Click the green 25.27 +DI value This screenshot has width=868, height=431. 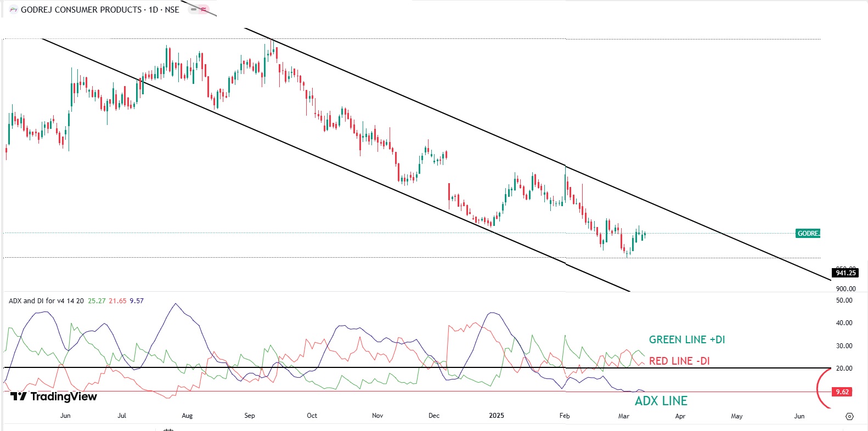pos(97,300)
